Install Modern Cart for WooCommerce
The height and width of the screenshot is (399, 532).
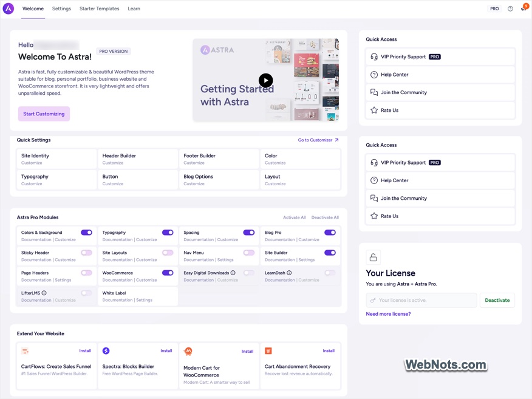247,352
